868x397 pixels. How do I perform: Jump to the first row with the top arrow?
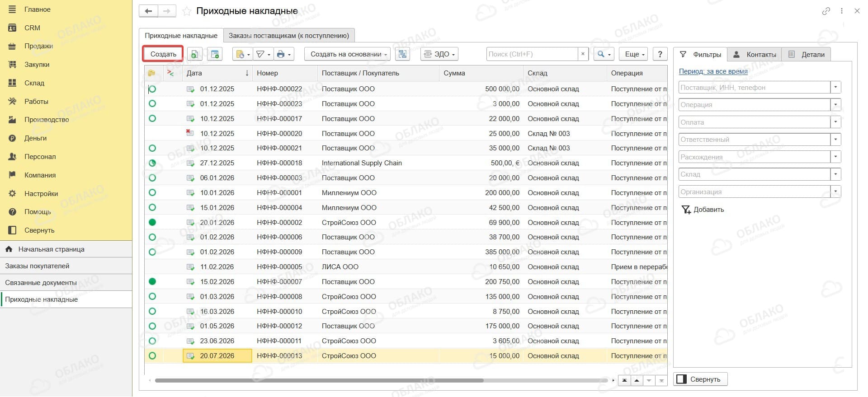click(x=624, y=381)
